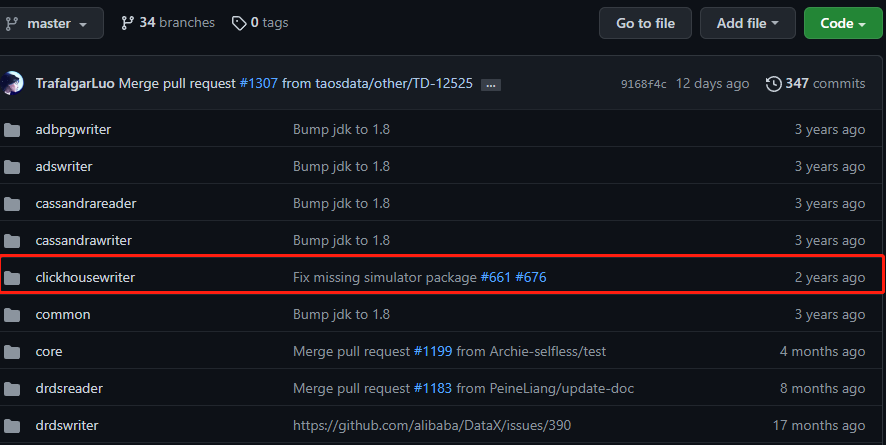Click the drdswriter folder icon
This screenshot has height=445, width=886.
(12, 426)
